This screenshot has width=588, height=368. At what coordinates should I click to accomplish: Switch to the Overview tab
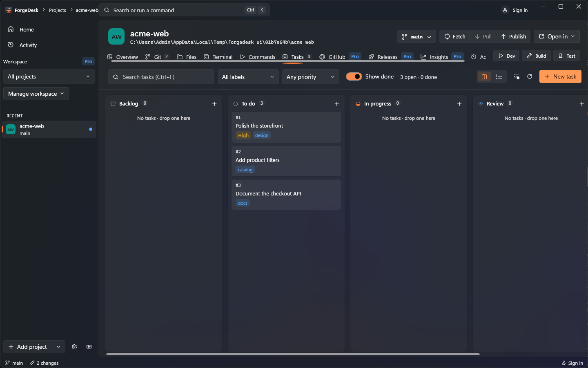122,57
